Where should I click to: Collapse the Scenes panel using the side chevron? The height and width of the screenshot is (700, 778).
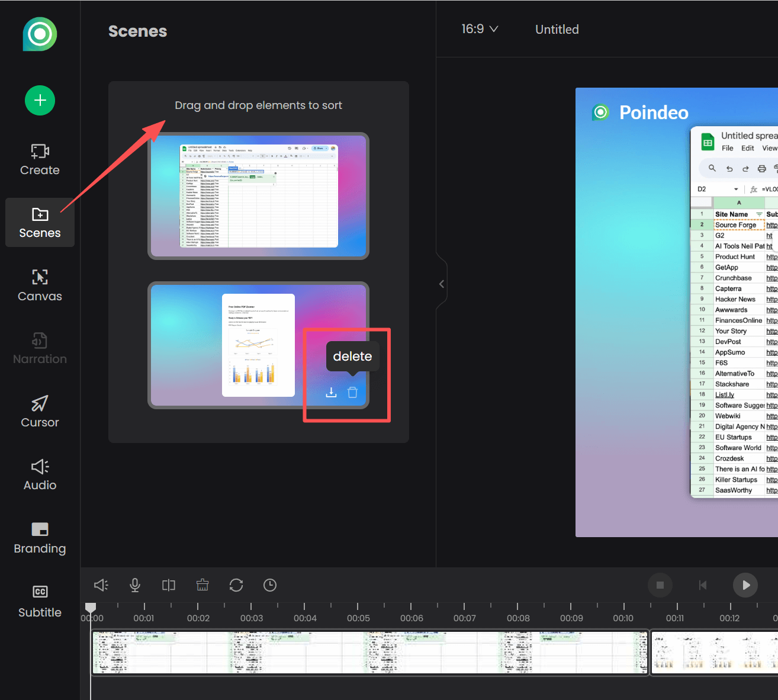[442, 284]
